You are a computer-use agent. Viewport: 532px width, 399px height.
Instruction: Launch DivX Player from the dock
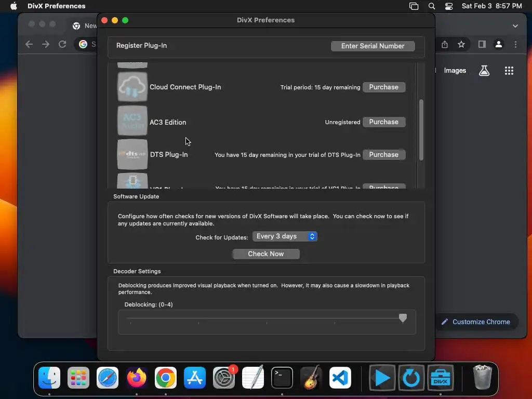[x=382, y=378]
